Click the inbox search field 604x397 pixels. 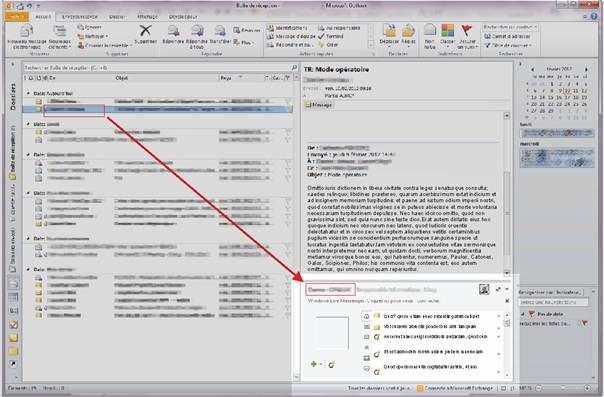(x=157, y=68)
